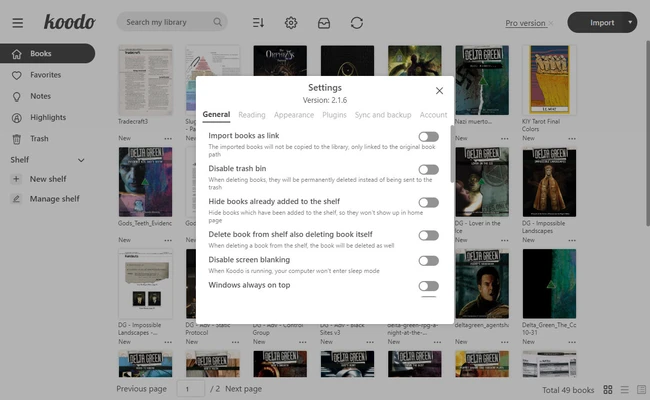This screenshot has height=400, width=650.
Task: Click the Trash bin icon
Action: click(x=17, y=139)
